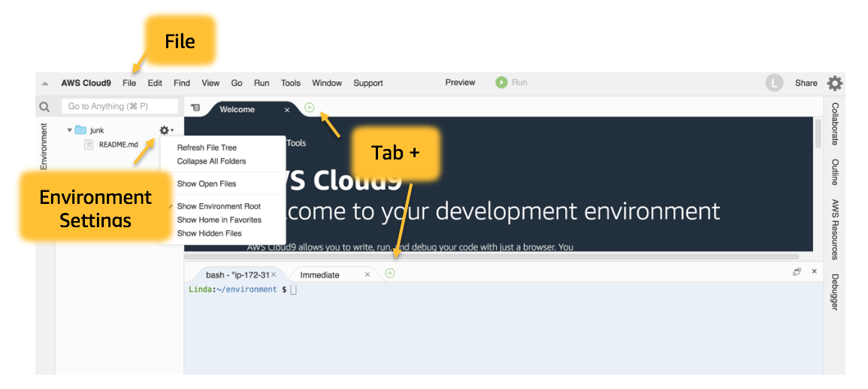Screen dimensions: 868x389
Task: Open the magnifier search icon in sidebar
Action: tap(45, 106)
